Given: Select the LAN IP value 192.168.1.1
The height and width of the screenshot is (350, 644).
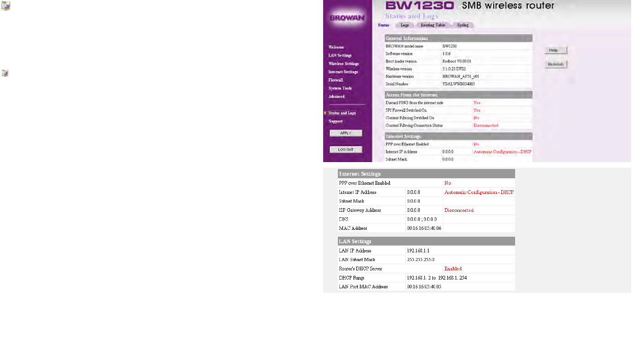Looking at the screenshot, I should (418, 251).
